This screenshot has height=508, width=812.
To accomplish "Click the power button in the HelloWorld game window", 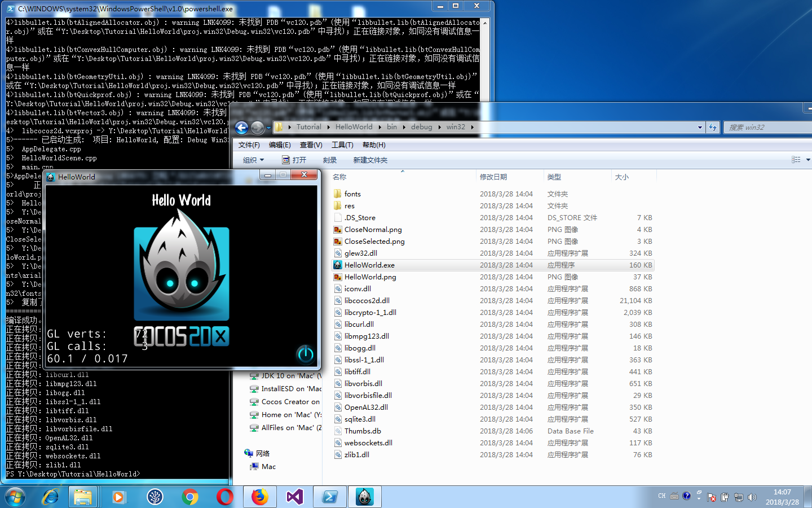I will [305, 354].
